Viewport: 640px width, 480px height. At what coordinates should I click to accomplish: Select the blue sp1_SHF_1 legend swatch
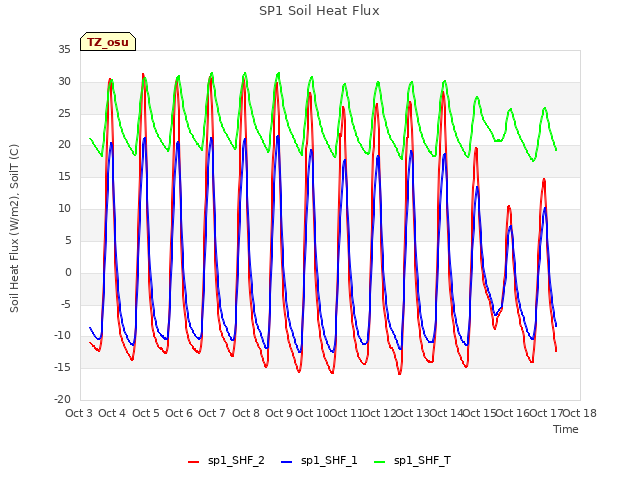click(287, 462)
